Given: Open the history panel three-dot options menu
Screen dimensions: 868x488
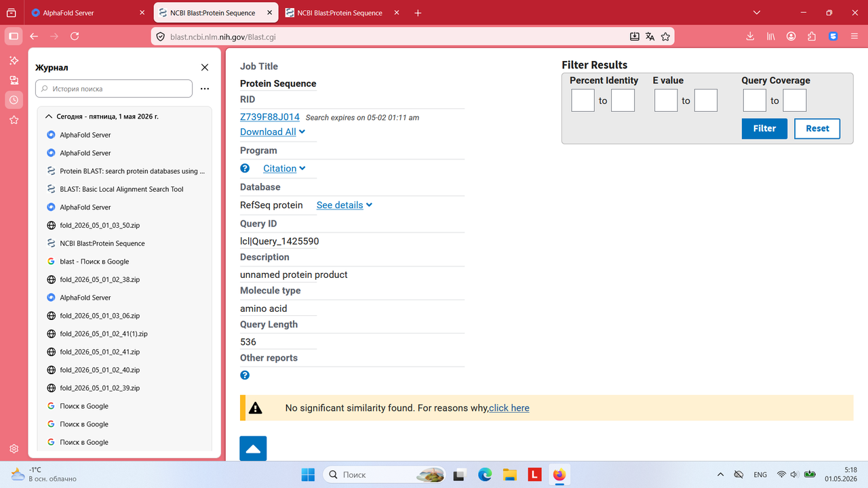Looking at the screenshot, I should point(205,89).
